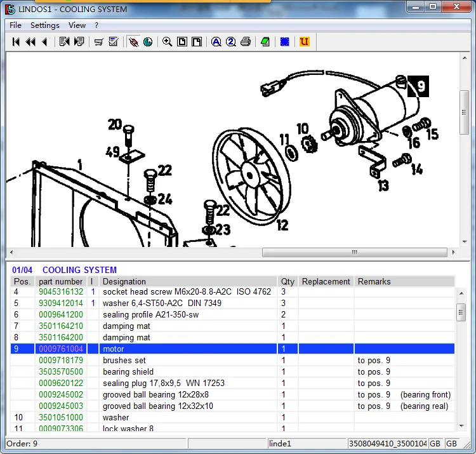Jump to first page with first-record arrow
Screen dimensions: 476x454
click(16, 42)
